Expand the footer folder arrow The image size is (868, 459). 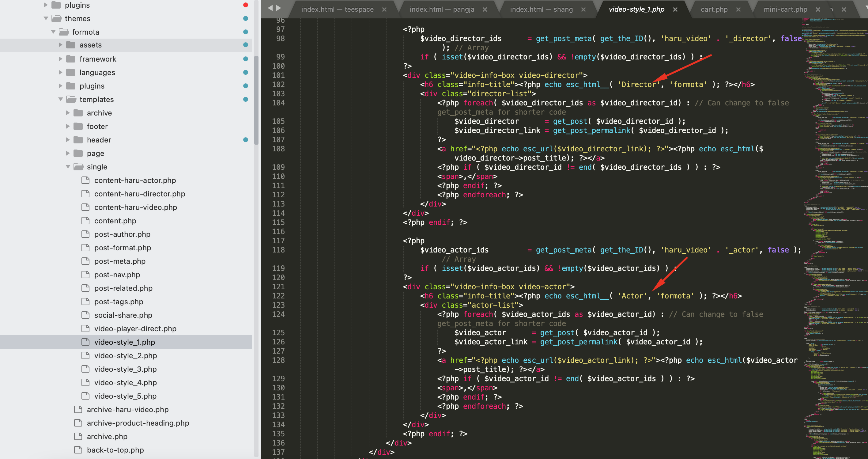(x=68, y=126)
